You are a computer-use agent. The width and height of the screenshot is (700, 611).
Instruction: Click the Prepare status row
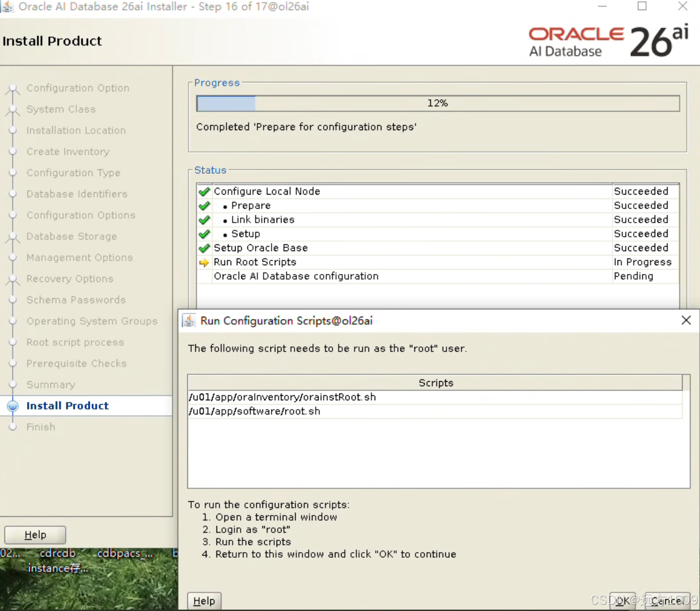coord(438,206)
